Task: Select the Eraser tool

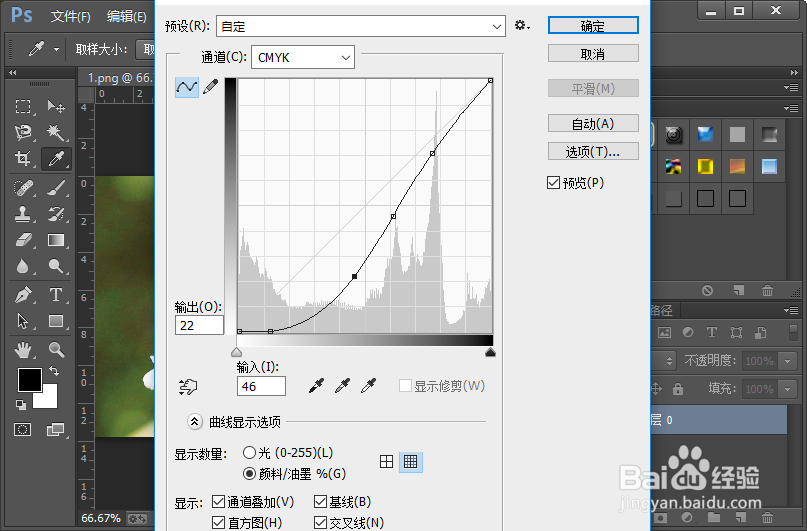Action: (23, 240)
